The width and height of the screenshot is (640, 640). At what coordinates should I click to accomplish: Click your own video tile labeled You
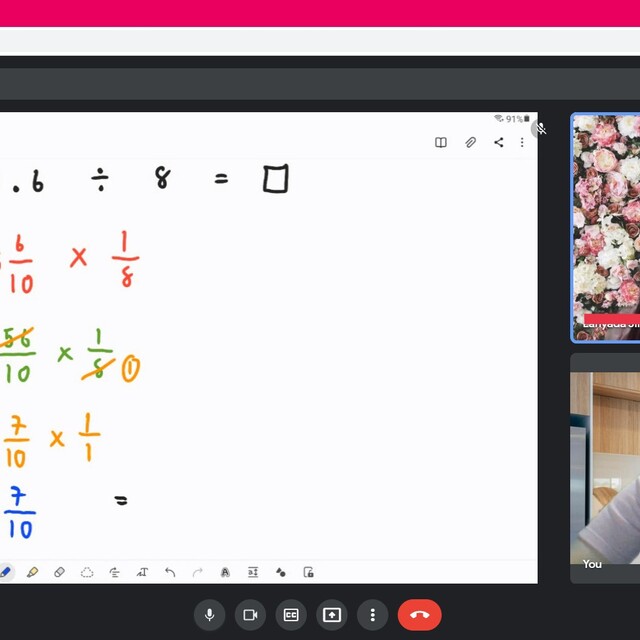click(605, 467)
